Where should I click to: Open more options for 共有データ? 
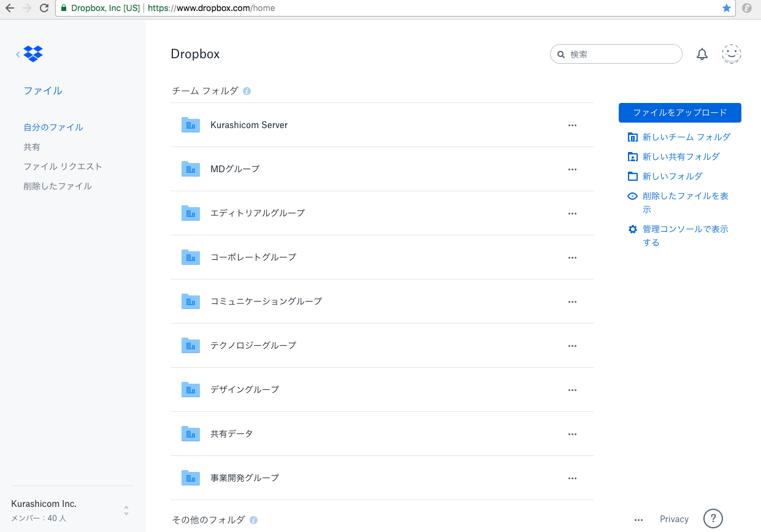click(x=572, y=434)
